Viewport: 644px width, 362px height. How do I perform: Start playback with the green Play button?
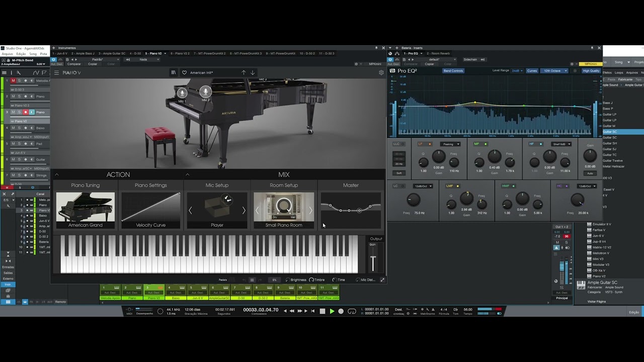332,311
